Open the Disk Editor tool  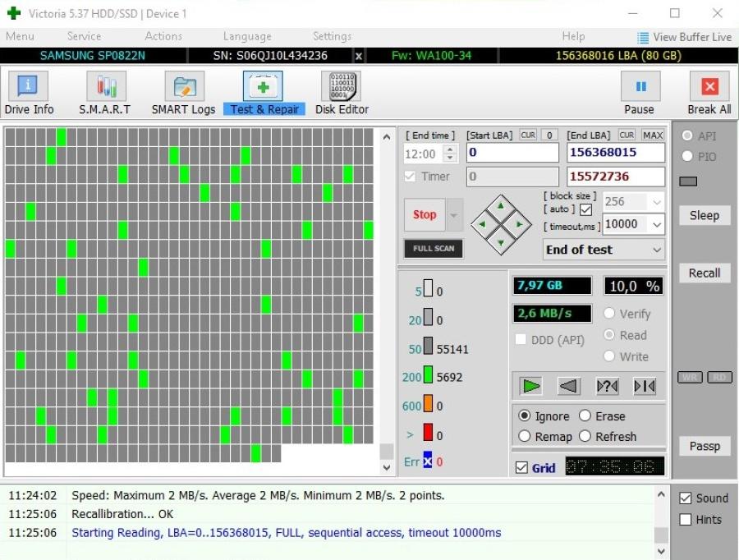click(342, 93)
